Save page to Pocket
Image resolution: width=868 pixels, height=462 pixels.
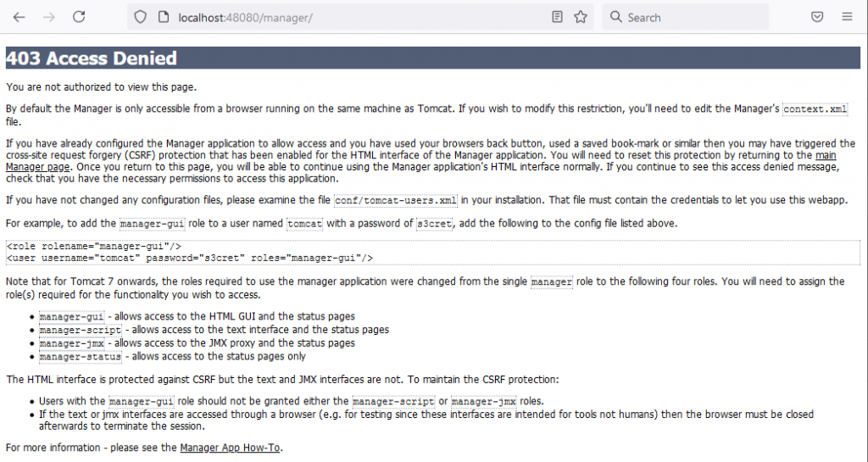point(817,17)
